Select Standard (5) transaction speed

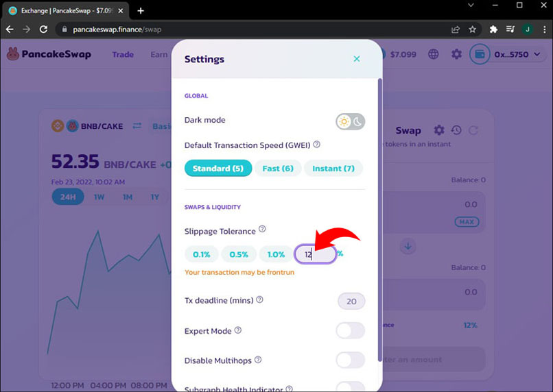click(218, 168)
